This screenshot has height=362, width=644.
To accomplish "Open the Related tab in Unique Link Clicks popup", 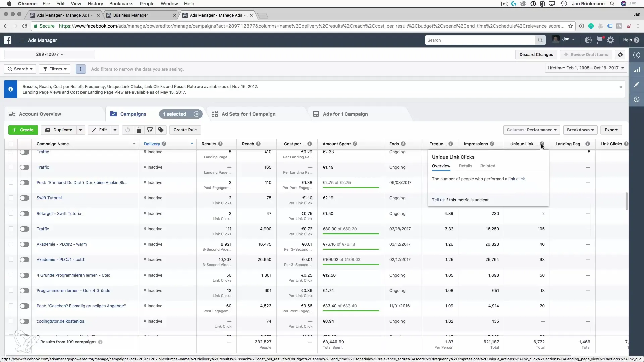I will pyautogui.click(x=488, y=166).
